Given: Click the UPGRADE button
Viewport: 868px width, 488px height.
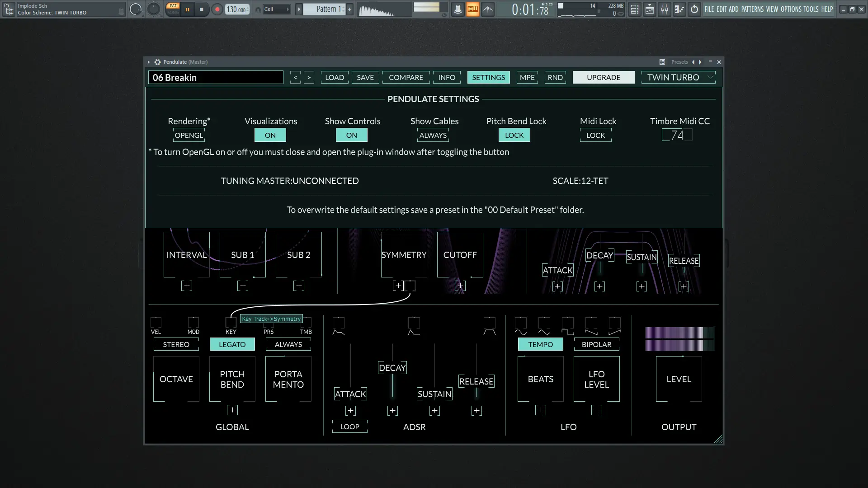Looking at the screenshot, I should click(603, 77).
